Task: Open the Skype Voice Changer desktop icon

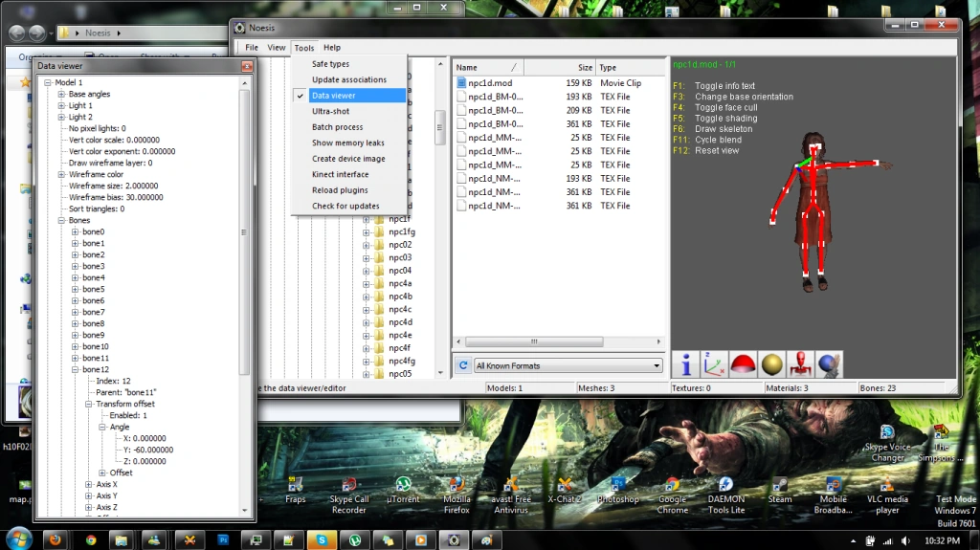Action: click(x=887, y=443)
